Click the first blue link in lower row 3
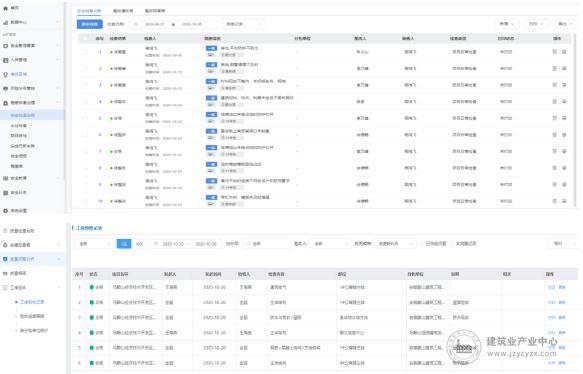 tap(551, 317)
